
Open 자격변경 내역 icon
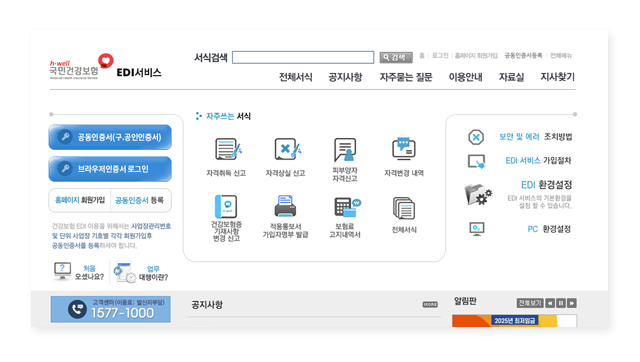click(x=404, y=149)
